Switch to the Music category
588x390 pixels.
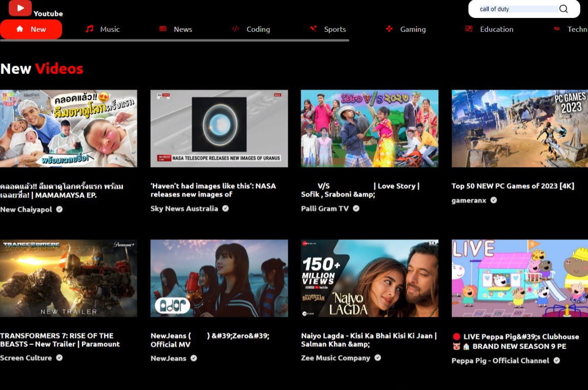pos(102,29)
